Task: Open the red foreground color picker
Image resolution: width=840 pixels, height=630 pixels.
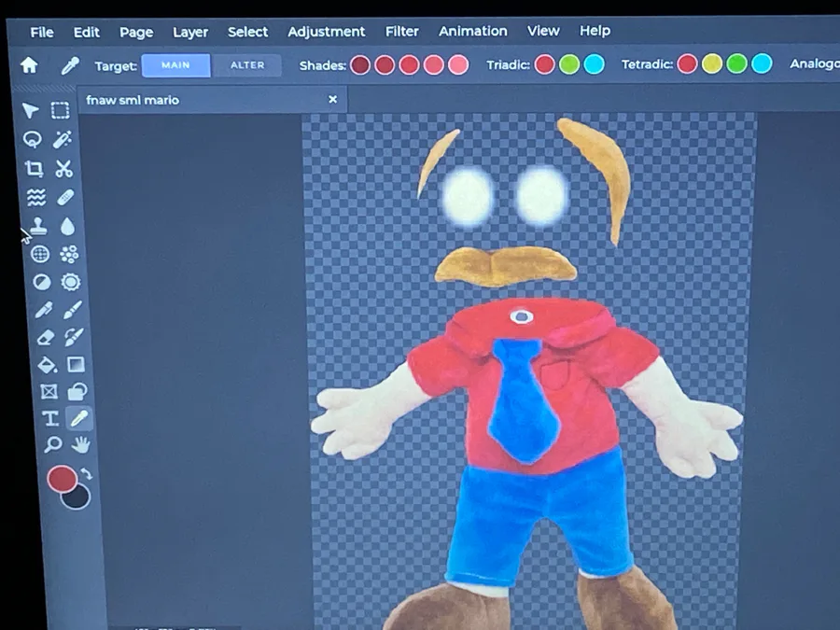Action: pyautogui.click(x=61, y=479)
